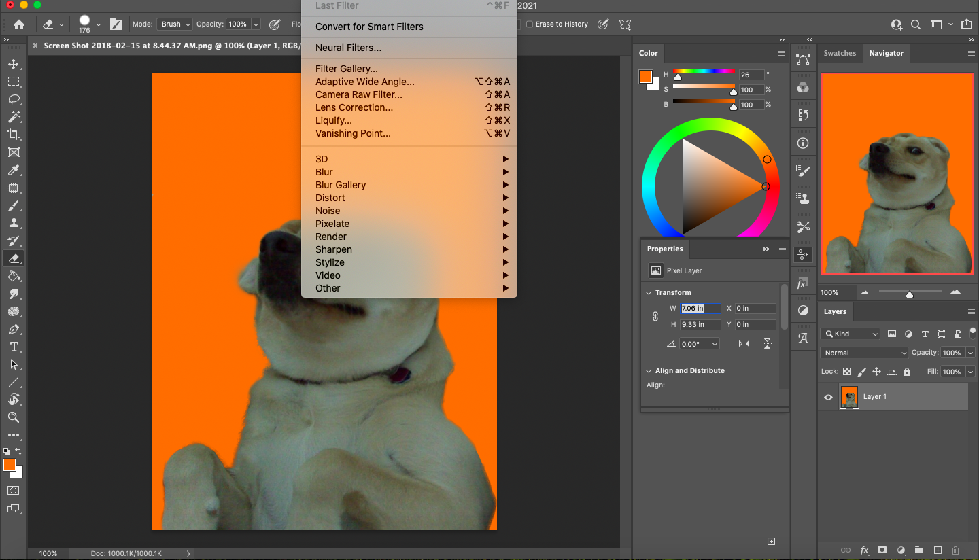Choose Convert for Smart Filters
Viewport: 979px width, 560px height.
[409, 27]
